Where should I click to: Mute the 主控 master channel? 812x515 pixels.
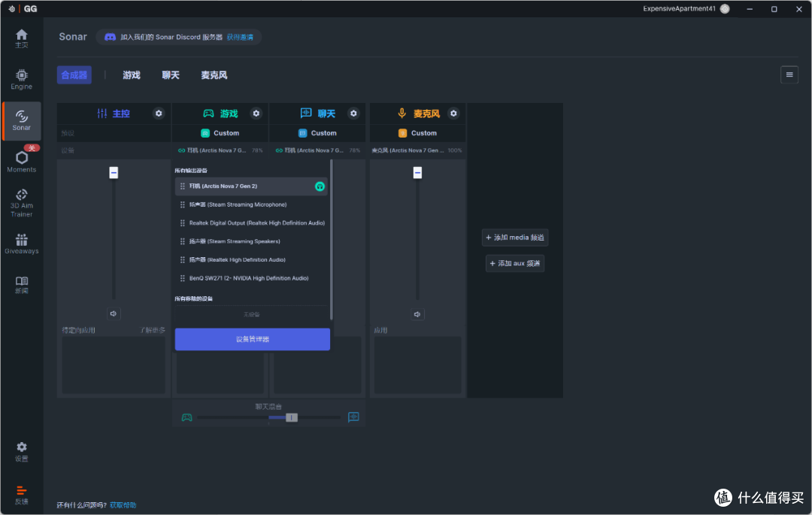pyautogui.click(x=114, y=314)
